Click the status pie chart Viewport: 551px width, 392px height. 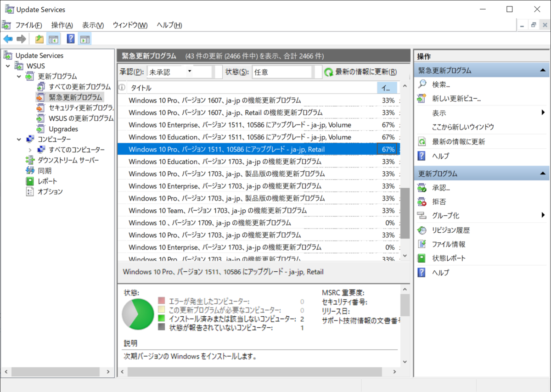138,314
